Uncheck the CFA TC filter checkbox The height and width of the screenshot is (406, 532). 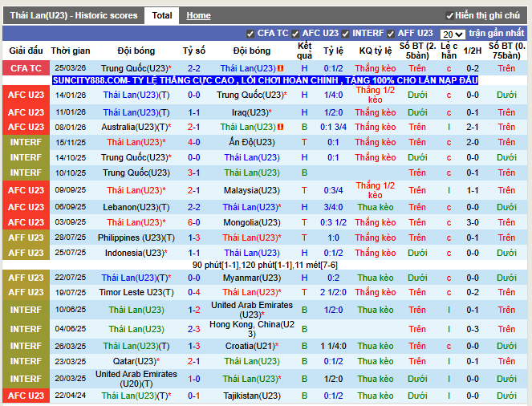pos(250,34)
